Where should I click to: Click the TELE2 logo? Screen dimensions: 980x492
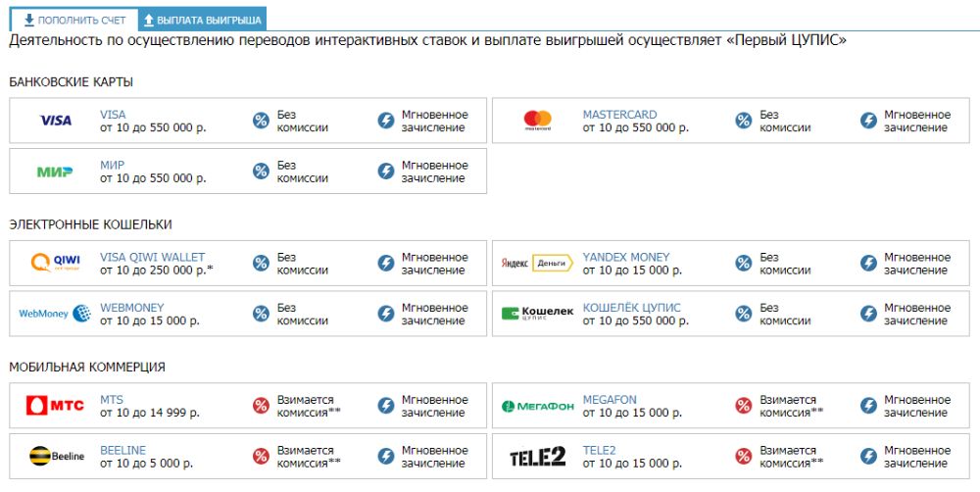[x=537, y=457]
